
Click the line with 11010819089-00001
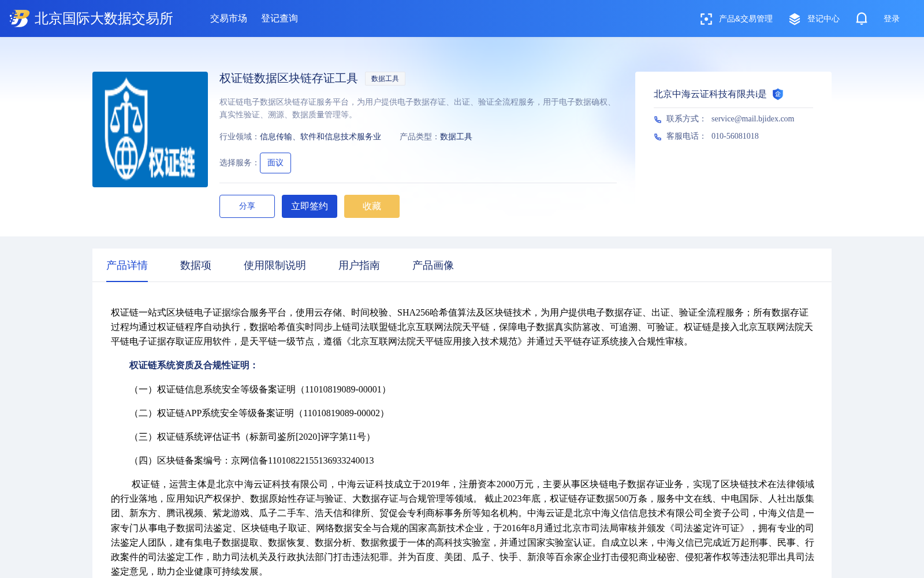click(x=260, y=390)
